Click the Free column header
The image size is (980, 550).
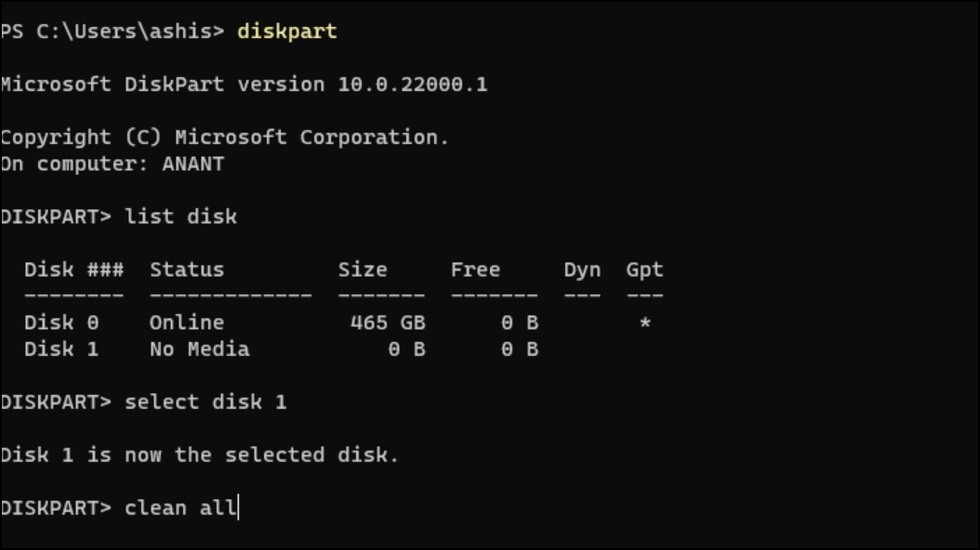coord(475,269)
